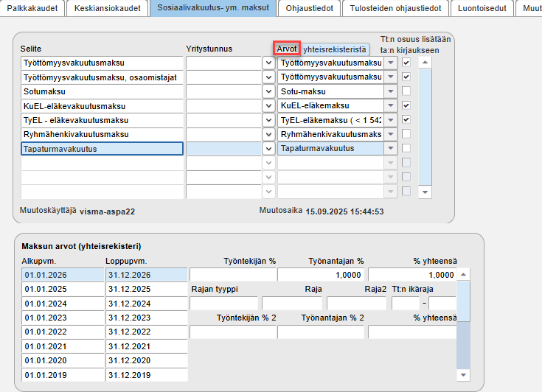Select the 01.01.2026 Alkupvm. row
Viewport: 542px width, 392px height.
point(63,275)
